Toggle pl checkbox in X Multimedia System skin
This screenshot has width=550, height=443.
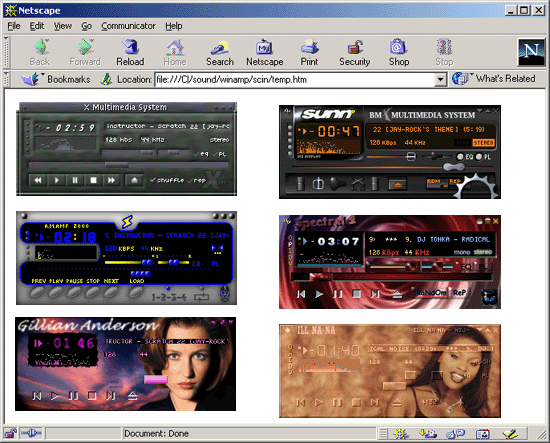point(220,154)
